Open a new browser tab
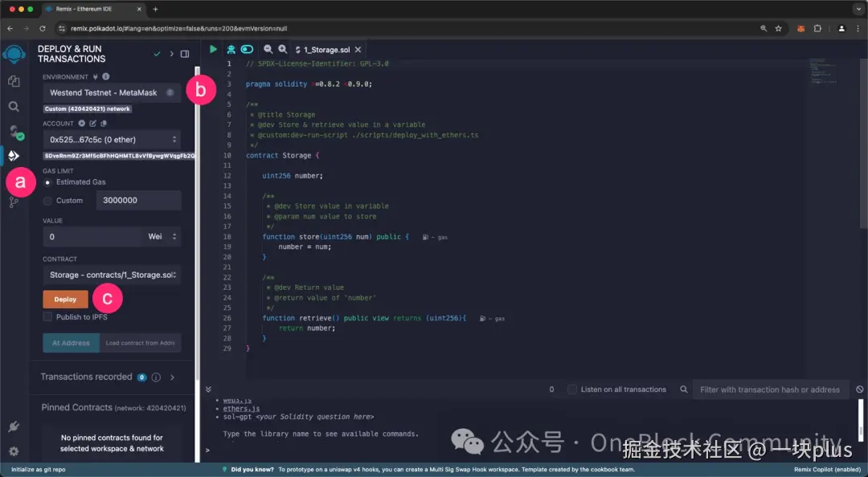 156,10
